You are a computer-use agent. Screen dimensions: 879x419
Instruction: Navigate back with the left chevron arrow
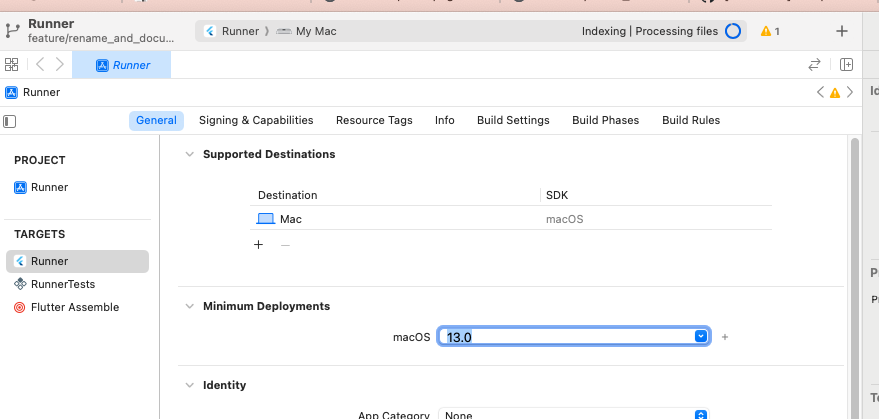(40, 65)
